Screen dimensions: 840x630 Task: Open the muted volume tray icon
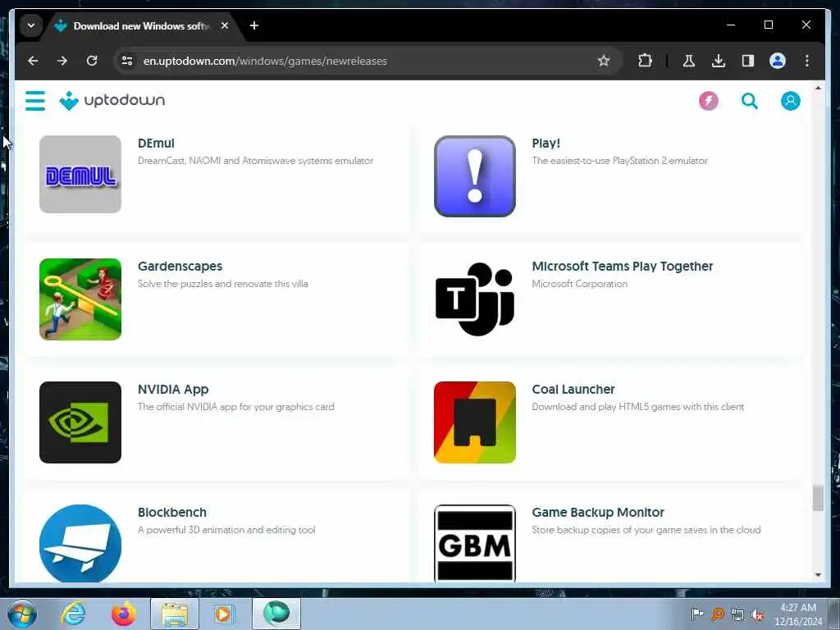[757, 614]
